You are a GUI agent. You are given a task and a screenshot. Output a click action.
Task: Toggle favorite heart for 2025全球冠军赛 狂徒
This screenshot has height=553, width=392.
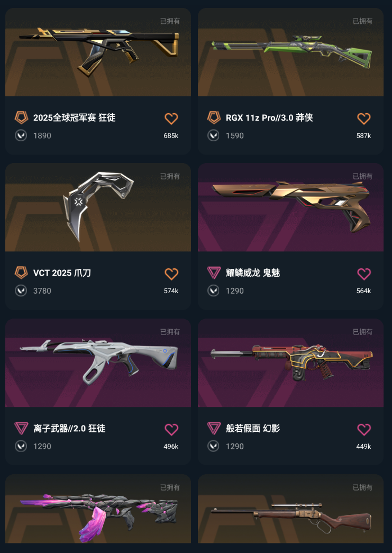171,119
